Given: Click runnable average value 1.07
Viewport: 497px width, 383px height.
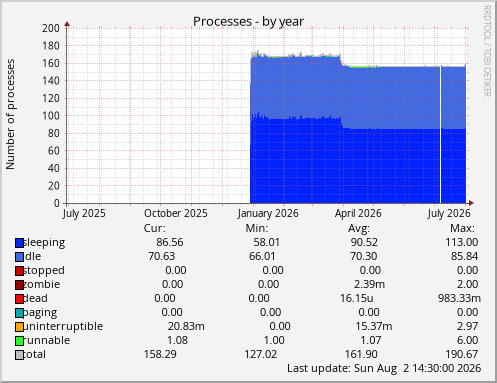Looking at the screenshot, I should tap(371, 340).
